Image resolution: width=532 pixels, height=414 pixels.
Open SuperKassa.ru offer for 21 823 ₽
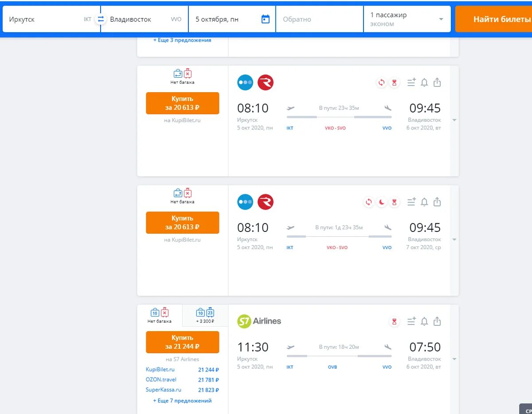coord(182,390)
